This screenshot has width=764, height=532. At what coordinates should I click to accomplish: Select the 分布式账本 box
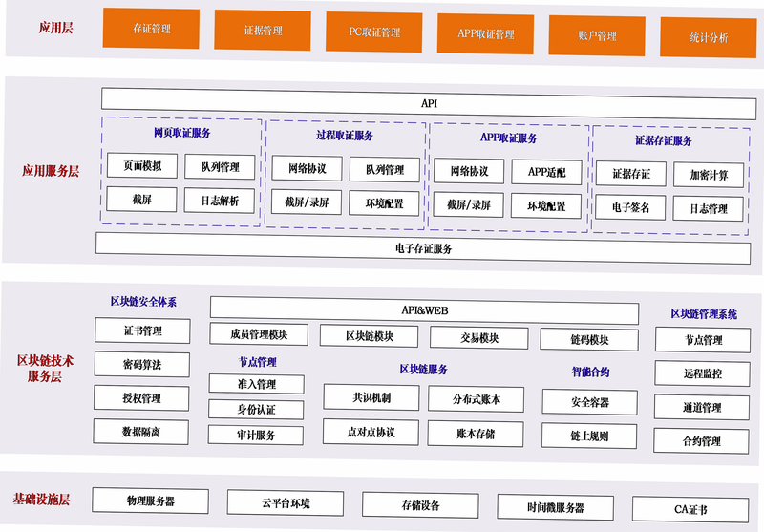[x=476, y=399]
